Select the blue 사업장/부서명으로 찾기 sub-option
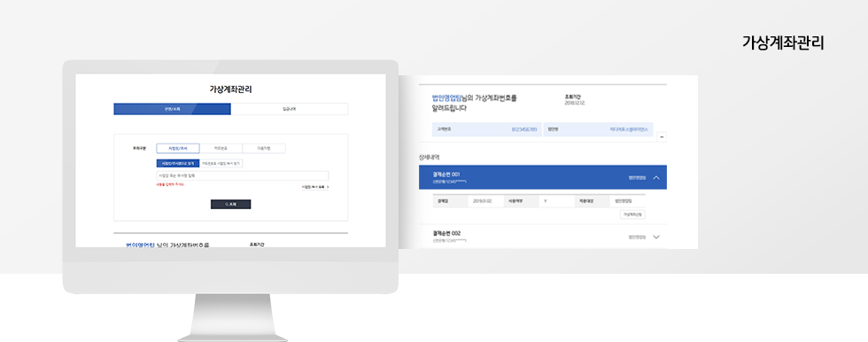This screenshot has height=342, width=868. tap(178, 163)
